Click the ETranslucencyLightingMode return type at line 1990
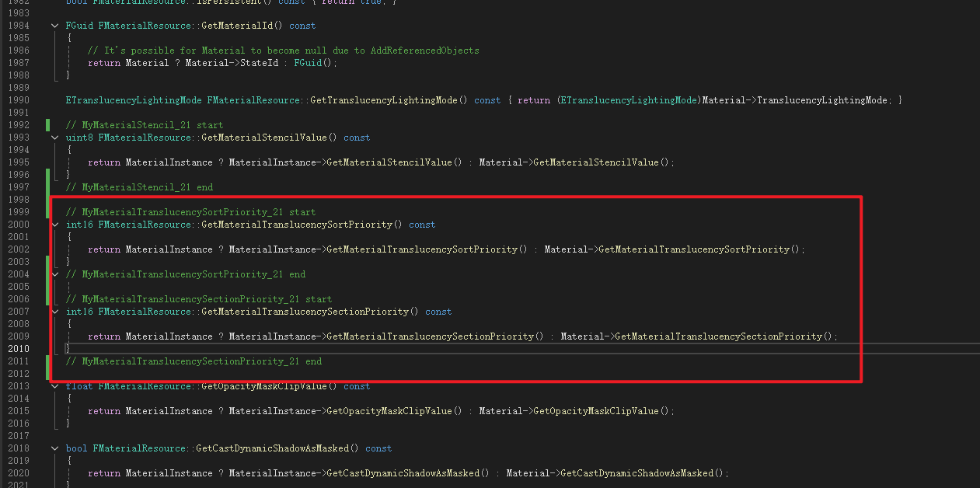The width and height of the screenshot is (980, 488). pos(134,100)
